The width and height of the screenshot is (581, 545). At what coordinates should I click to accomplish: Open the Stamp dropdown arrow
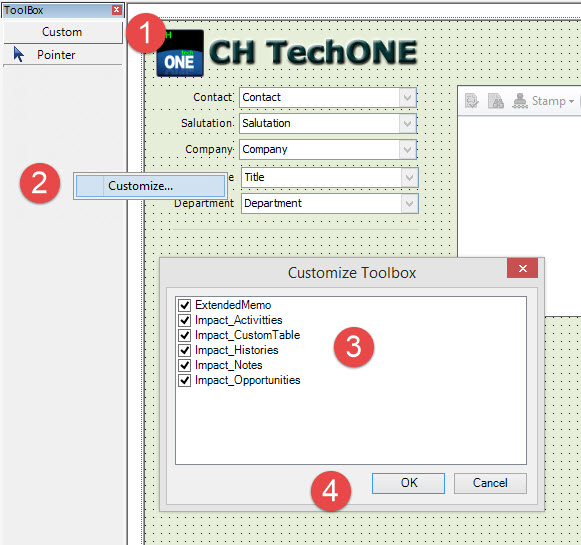[x=571, y=101]
